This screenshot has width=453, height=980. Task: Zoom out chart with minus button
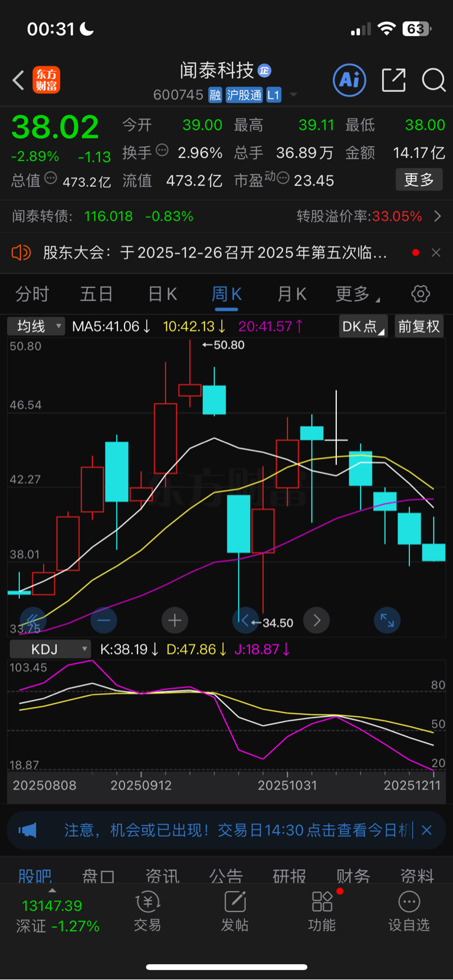point(104,620)
